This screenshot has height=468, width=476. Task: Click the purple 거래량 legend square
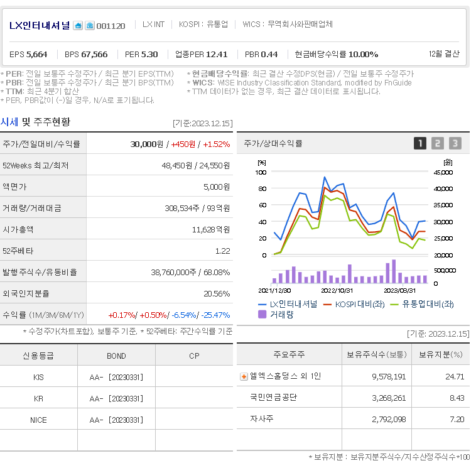coord(262,314)
